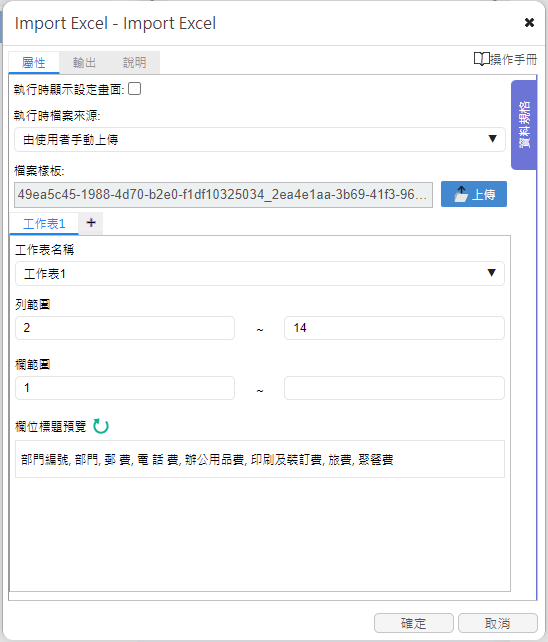The image size is (548, 642).
Task: Open the 資料規格 side panel tab
Action: point(524,125)
